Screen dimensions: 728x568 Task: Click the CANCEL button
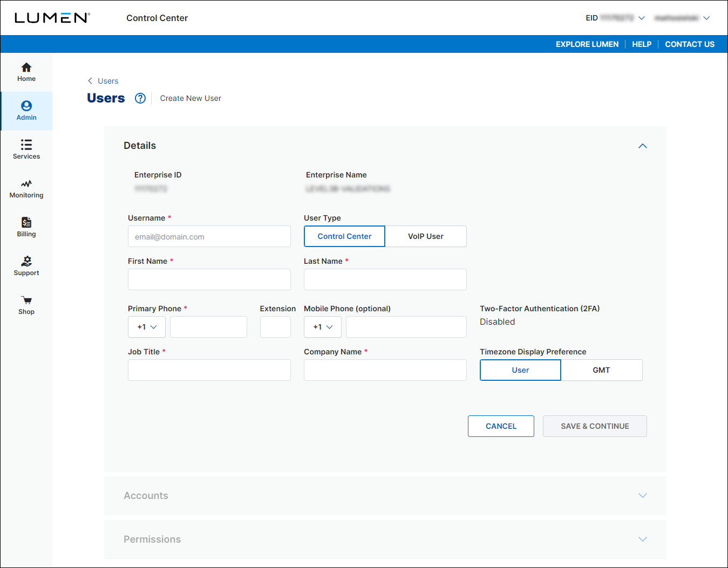point(501,426)
